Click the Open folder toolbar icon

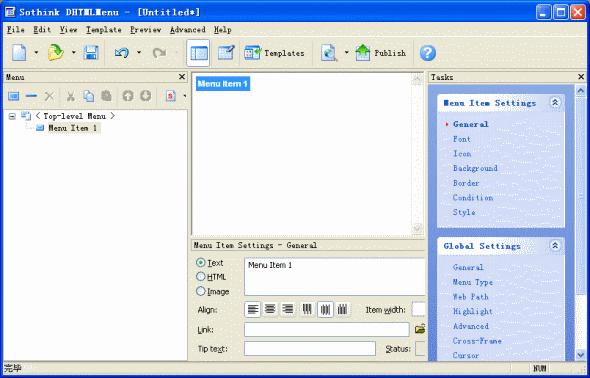56,53
